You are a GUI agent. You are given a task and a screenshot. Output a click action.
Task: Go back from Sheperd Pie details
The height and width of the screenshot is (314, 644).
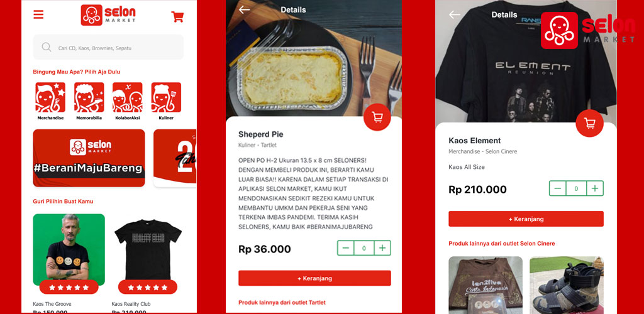pos(245,9)
